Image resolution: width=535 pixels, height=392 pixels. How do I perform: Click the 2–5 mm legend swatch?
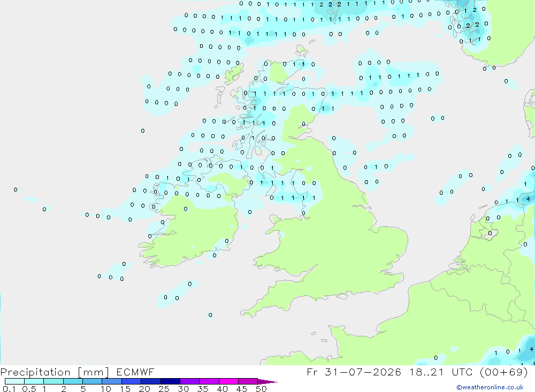pyautogui.click(x=73, y=381)
